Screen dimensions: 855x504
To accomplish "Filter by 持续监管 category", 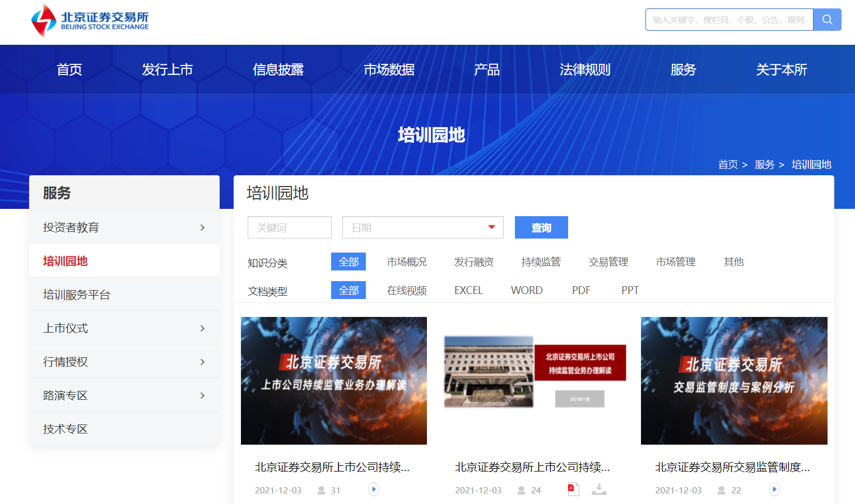I will coord(541,262).
